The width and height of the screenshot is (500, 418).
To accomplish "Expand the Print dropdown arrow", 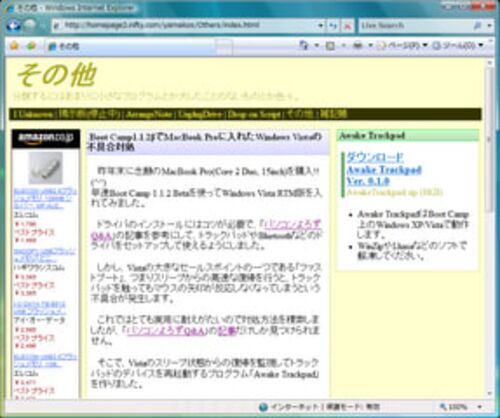I will tap(370, 46).
